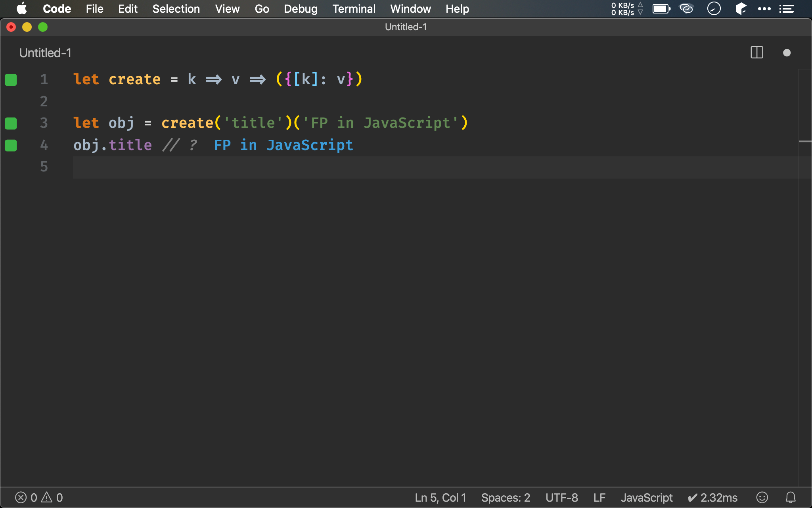Change indentation via Spaces: 2

(506, 497)
